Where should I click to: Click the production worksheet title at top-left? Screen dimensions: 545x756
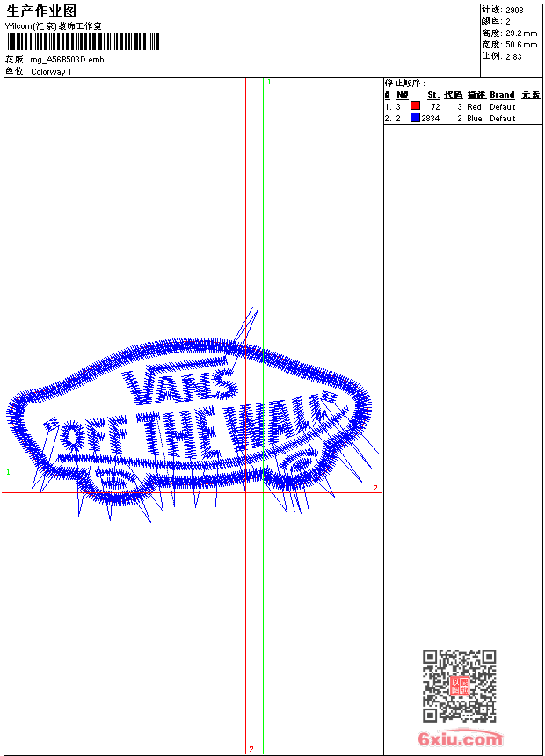(41, 11)
